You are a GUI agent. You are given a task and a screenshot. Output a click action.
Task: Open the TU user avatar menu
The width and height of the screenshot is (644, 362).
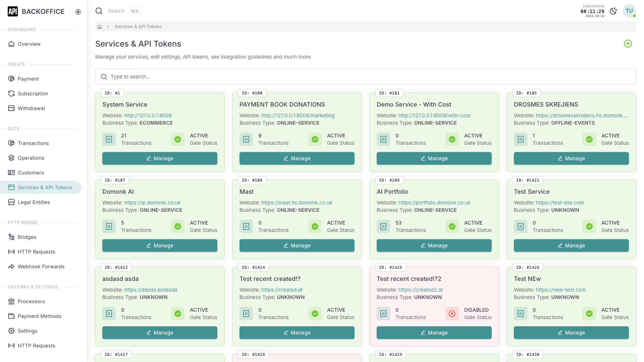pos(629,11)
